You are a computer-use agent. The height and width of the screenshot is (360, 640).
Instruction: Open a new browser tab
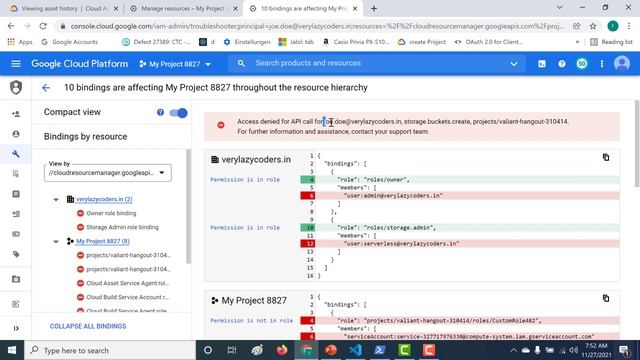coord(374,8)
